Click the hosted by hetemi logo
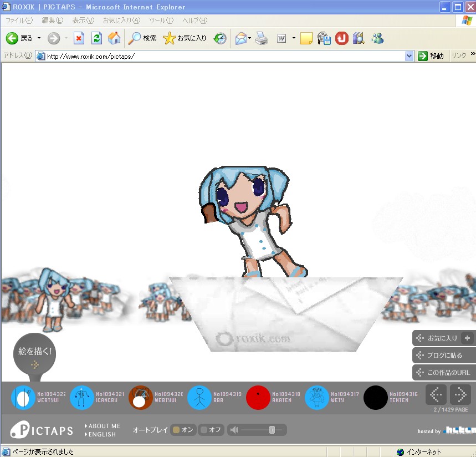 point(459,430)
